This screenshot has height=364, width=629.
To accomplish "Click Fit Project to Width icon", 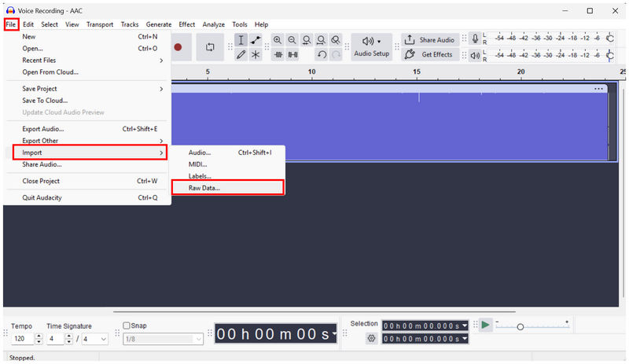I will pos(321,40).
